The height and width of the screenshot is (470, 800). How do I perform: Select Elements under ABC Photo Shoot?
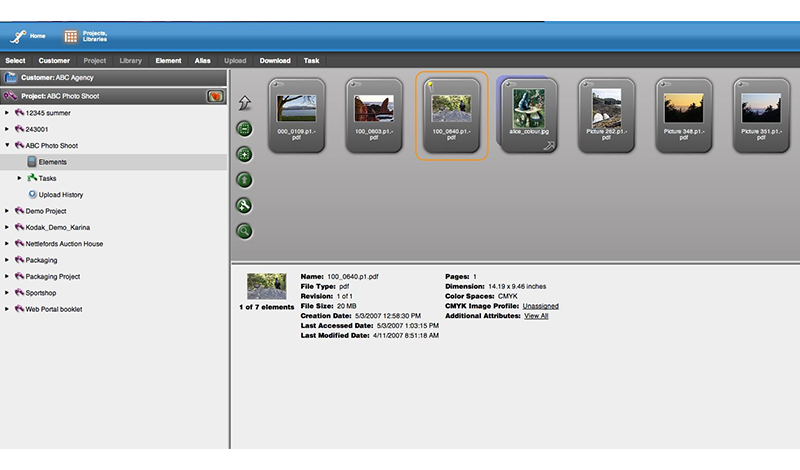click(53, 162)
